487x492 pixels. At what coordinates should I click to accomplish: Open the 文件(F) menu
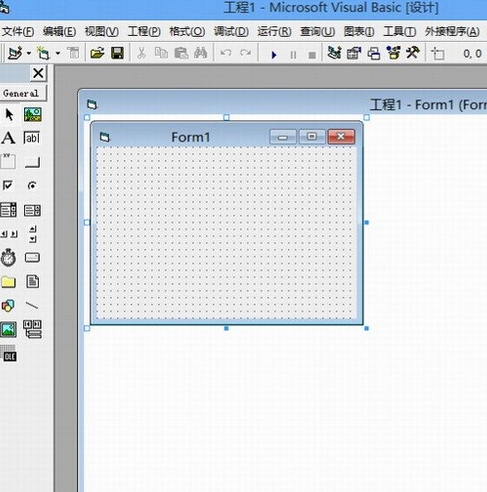coord(18,32)
